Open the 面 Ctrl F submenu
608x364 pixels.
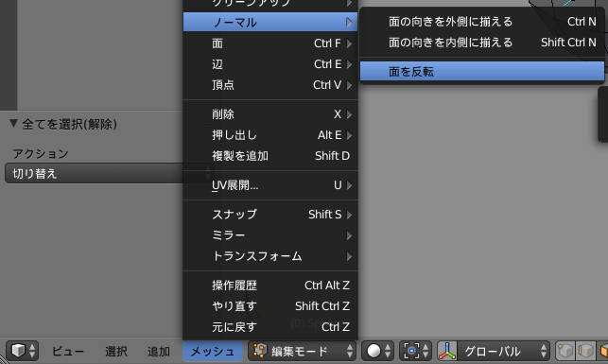pyautogui.click(x=270, y=43)
